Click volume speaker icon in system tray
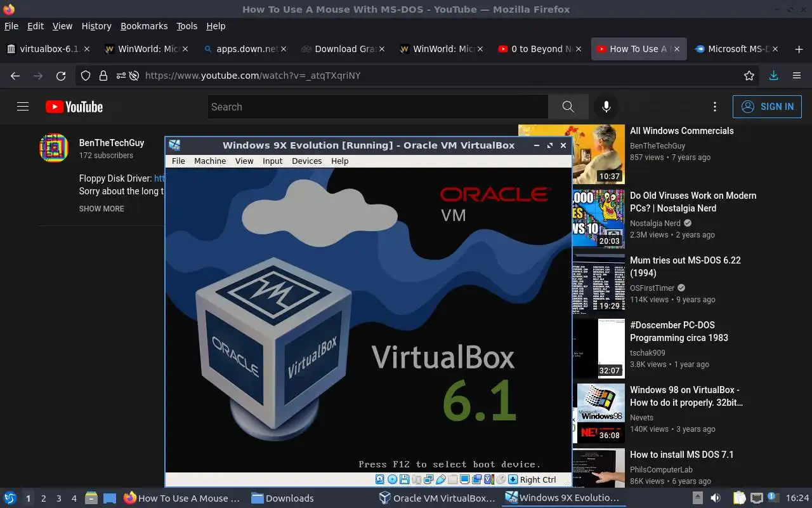 (715, 498)
